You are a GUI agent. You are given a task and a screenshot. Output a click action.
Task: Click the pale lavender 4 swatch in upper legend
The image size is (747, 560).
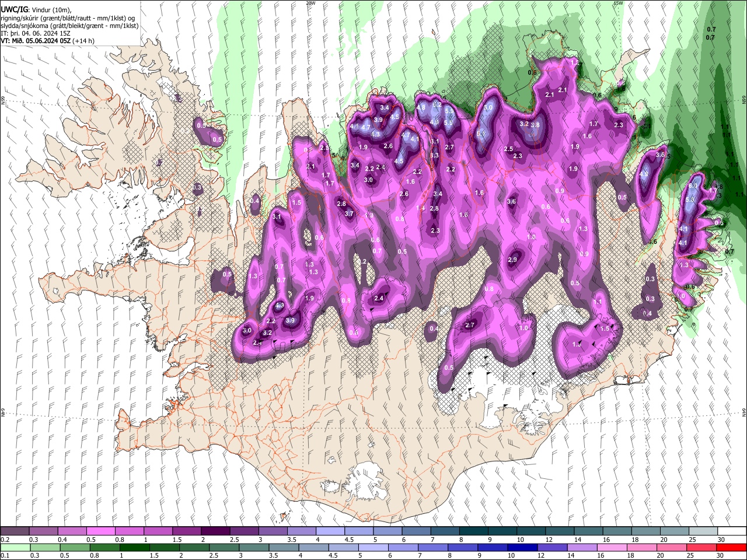(330, 531)
